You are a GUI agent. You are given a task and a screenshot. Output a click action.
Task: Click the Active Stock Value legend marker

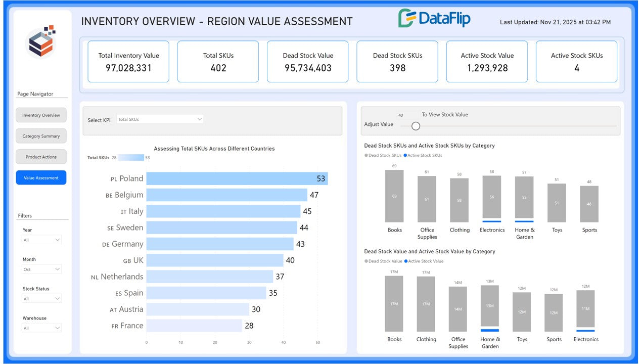pos(405,261)
